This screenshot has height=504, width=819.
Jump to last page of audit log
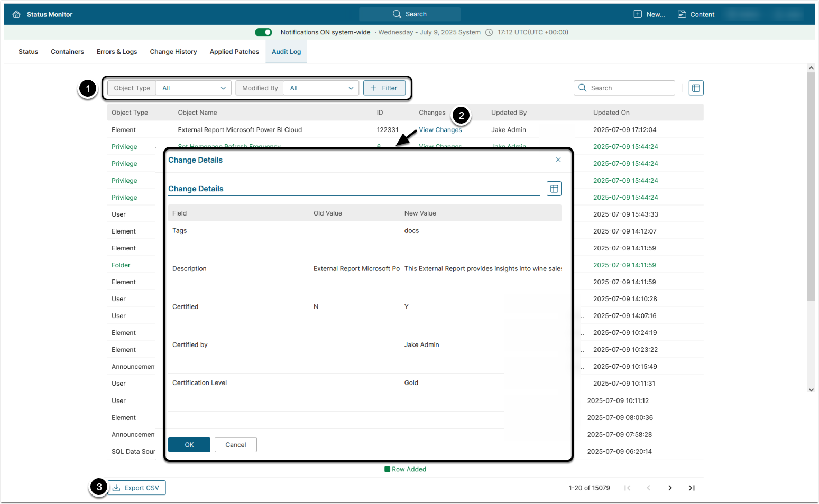coord(691,488)
